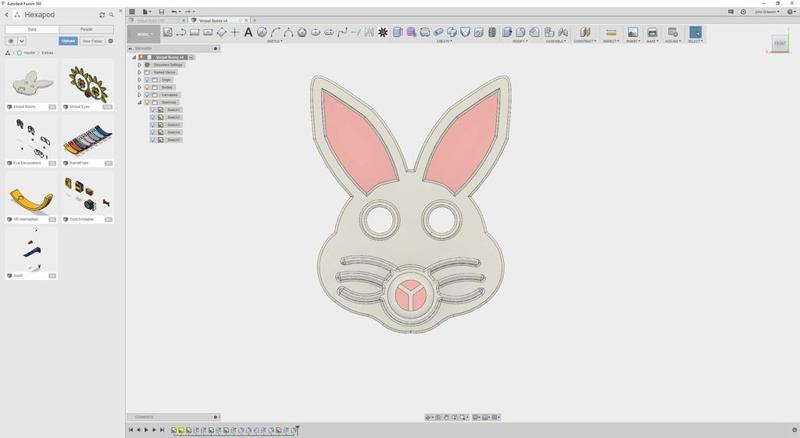Click the Upload button
The image size is (800, 438).
[68, 41]
